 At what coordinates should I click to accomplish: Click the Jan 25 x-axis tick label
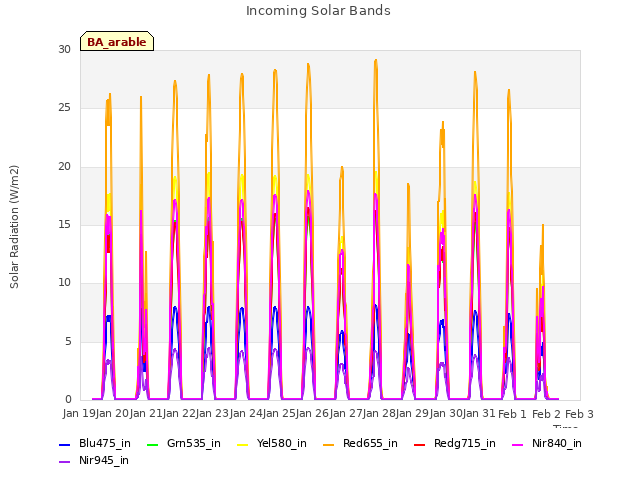pos(279,414)
